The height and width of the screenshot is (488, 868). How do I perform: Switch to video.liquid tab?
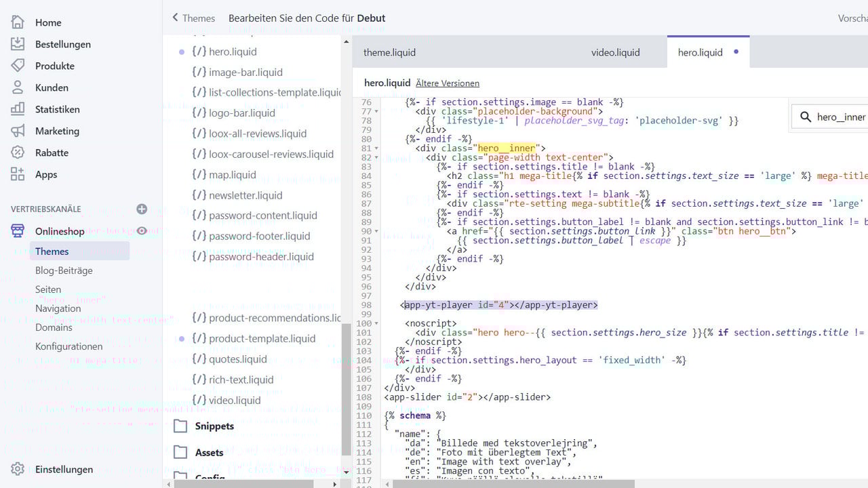[x=615, y=52]
